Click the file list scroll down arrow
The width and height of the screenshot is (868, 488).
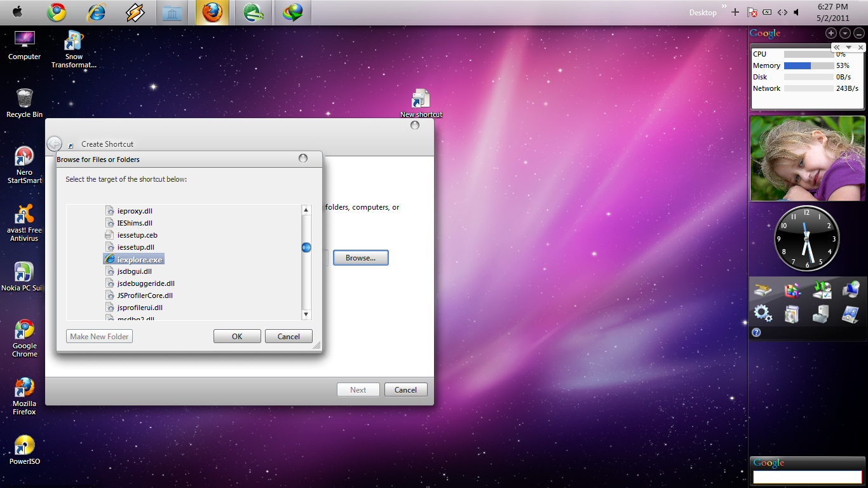tap(306, 314)
